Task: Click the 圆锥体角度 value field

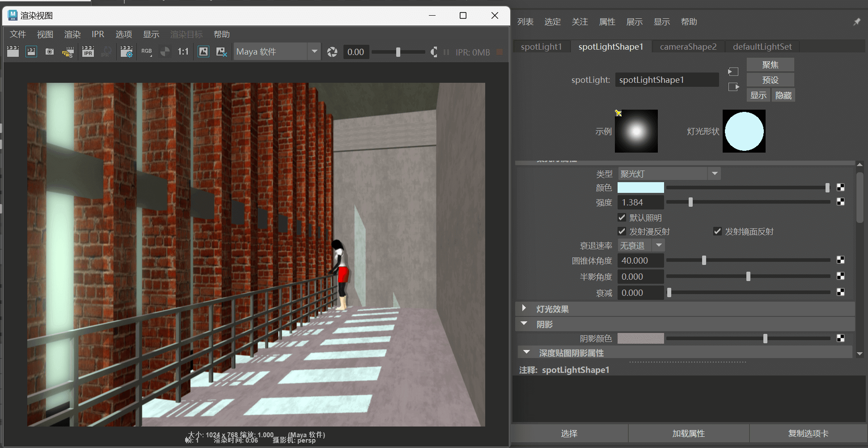Action: click(x=640, y=260)
